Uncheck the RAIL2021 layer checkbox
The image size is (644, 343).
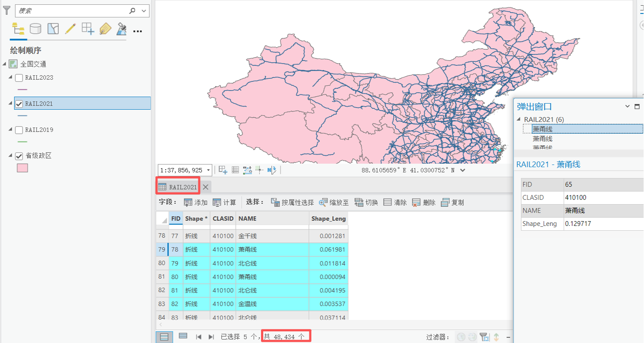click(19, 104)
